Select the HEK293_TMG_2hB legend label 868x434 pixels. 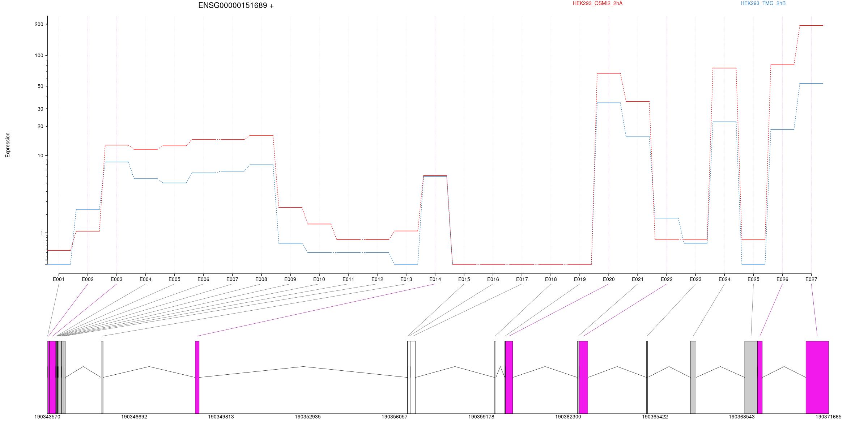[x=763, y=3]
